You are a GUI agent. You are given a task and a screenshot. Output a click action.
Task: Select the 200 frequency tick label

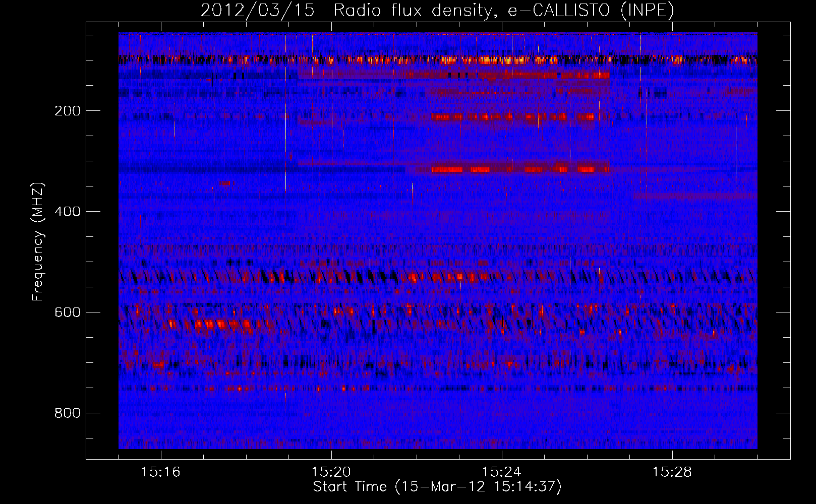(x=68, y=111)
